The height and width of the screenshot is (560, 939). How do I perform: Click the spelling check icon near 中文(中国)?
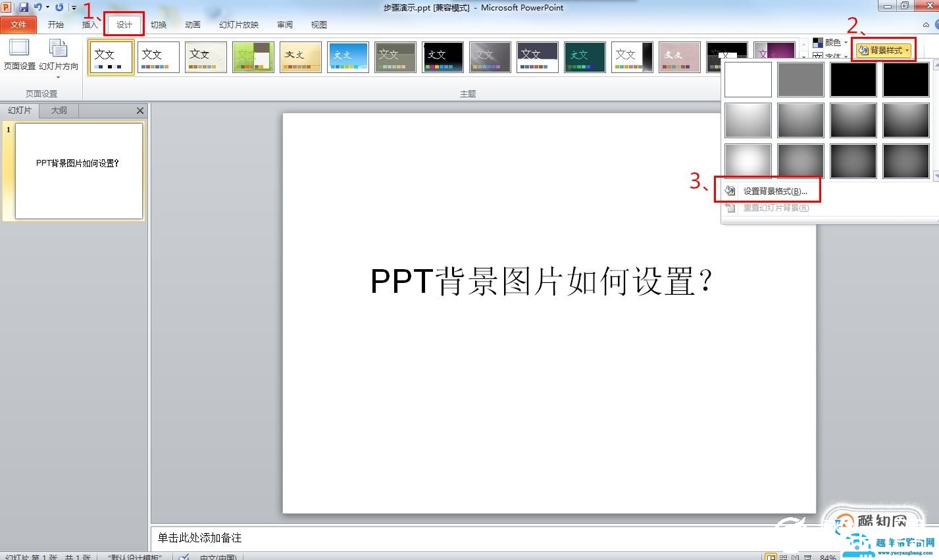tap(183, 557)
